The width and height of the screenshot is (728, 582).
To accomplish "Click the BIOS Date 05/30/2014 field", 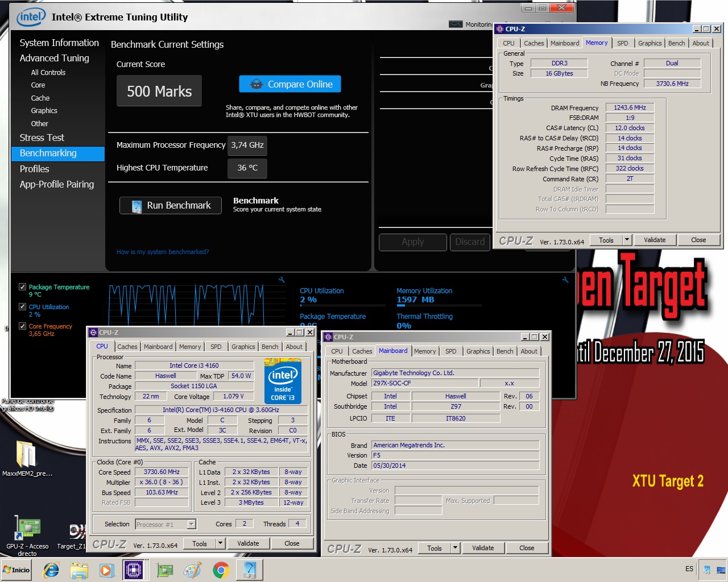I will click(x=455, y=465).
